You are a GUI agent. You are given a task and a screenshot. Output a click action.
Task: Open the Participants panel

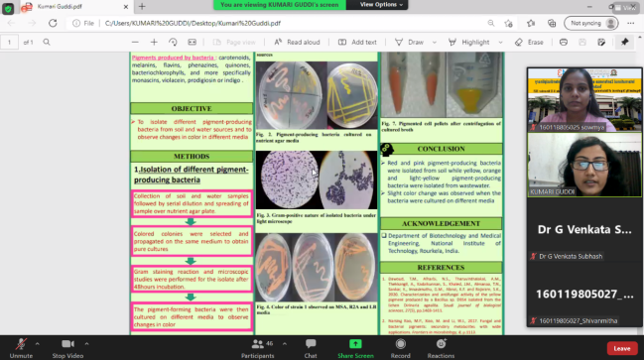click(x=258, y=348)
